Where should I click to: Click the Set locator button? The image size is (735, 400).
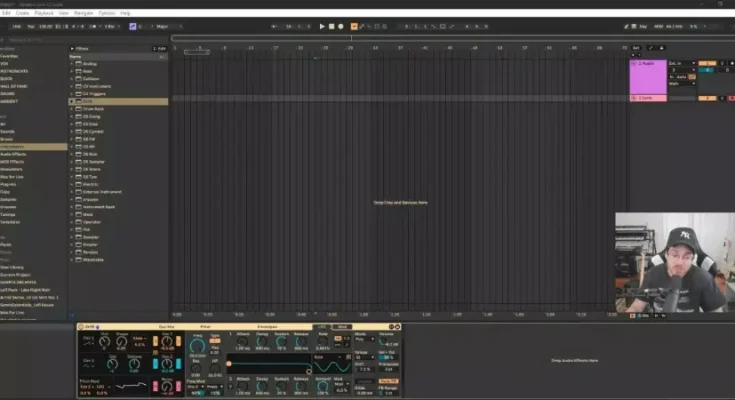pyautogui.click(x=636, y=47)
